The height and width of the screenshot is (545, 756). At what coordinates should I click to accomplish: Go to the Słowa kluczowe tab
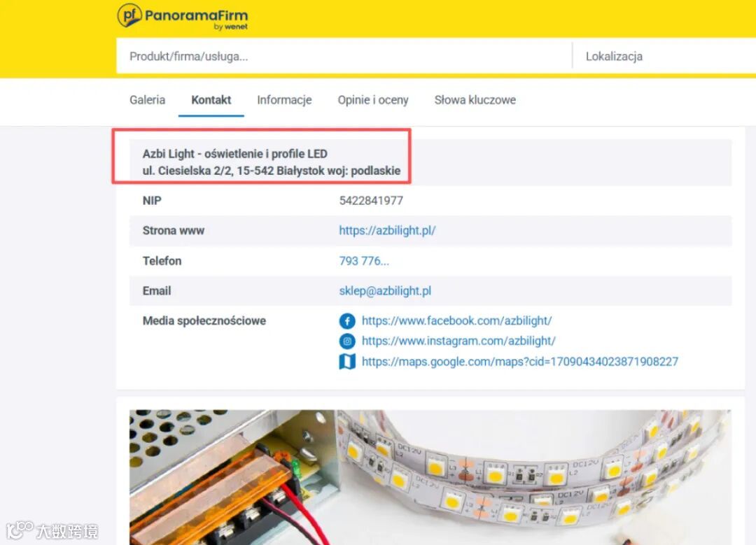475,100
